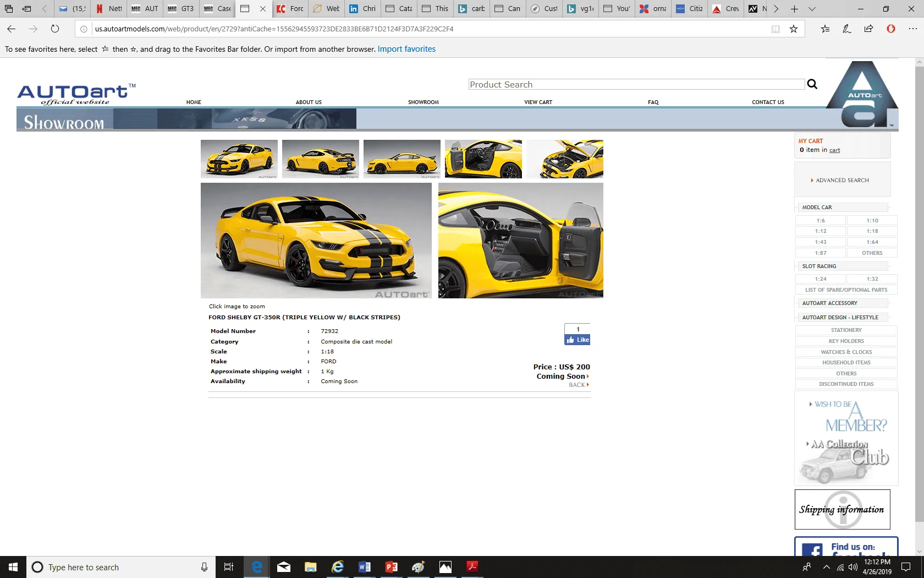
Task: Open browser Settings and more ellipsis
Action: (x=912, y=29)
